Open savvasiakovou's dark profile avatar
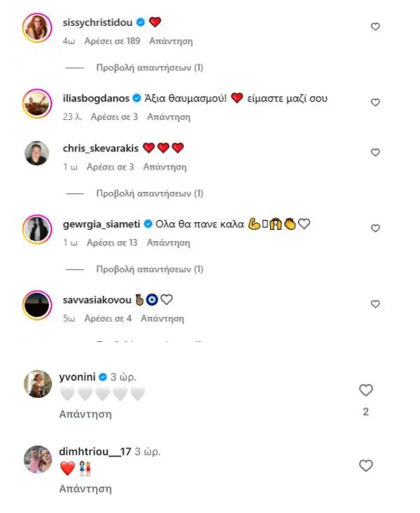 [37, 305]
